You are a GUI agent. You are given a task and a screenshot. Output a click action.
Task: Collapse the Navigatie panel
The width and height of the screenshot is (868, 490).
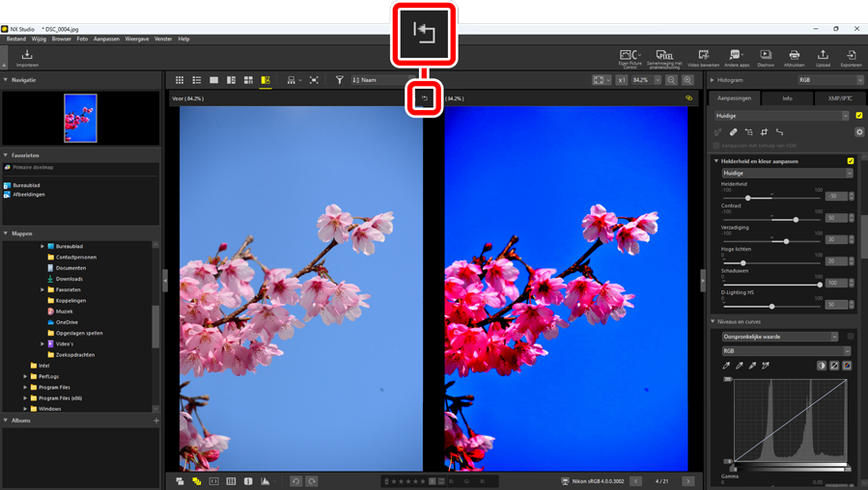tap(6, 80)
